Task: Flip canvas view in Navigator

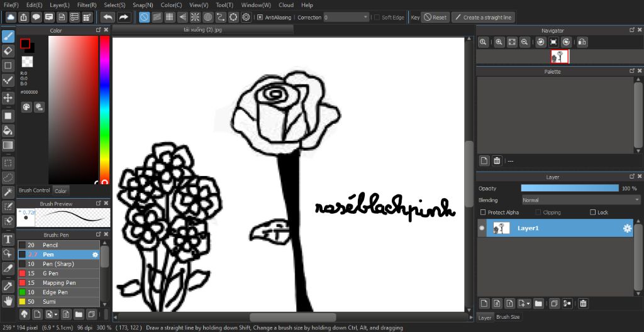Action: point(582,42)
